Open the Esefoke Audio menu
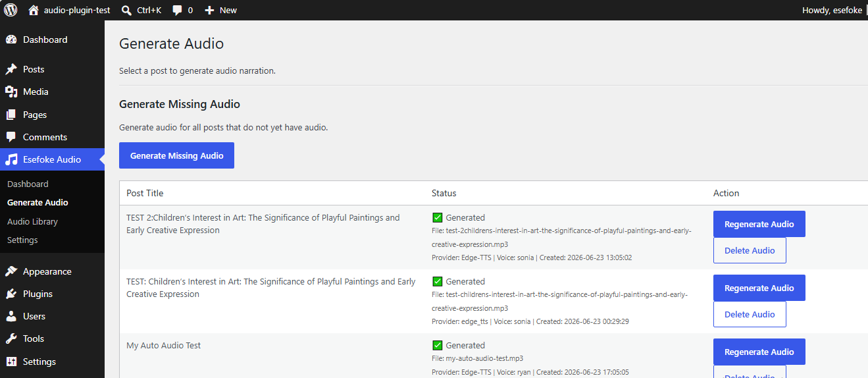Viewport: 868px width, 378px height. pos(52,159)
